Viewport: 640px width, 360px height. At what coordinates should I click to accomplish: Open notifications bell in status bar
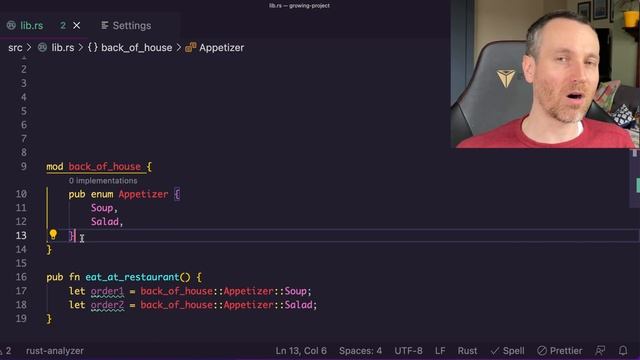pos(623,351)
